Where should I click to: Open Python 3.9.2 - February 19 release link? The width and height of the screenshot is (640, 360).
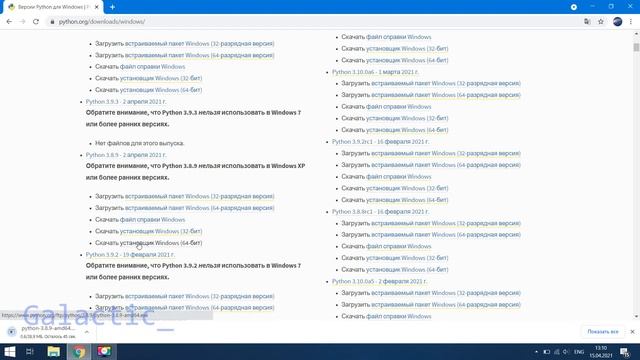tap(130, 255)
